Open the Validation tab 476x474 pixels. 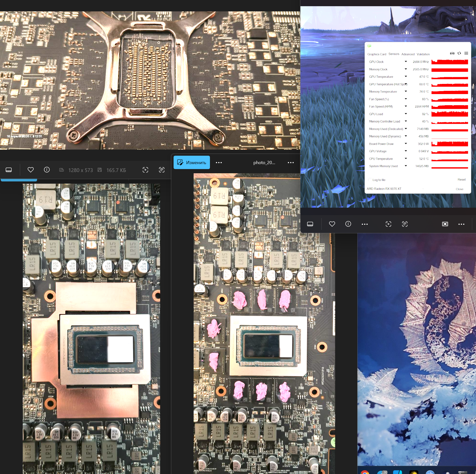click(x=423, y=54)
